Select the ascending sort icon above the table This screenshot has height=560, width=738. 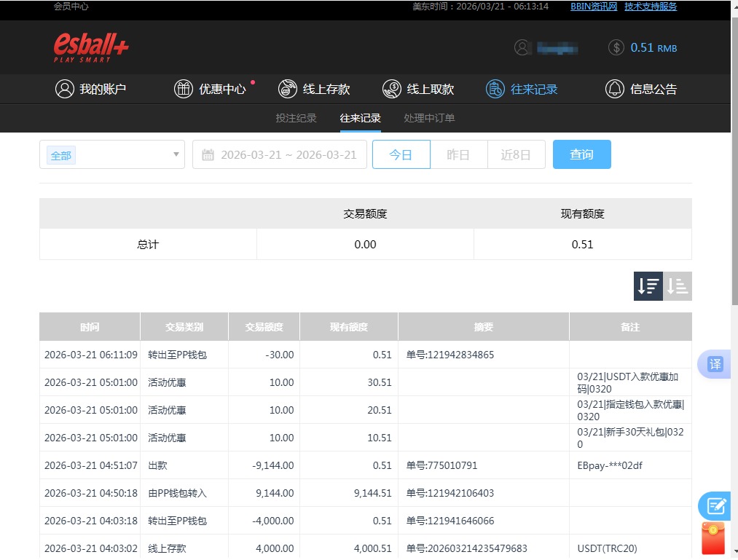tap(677, 286)
